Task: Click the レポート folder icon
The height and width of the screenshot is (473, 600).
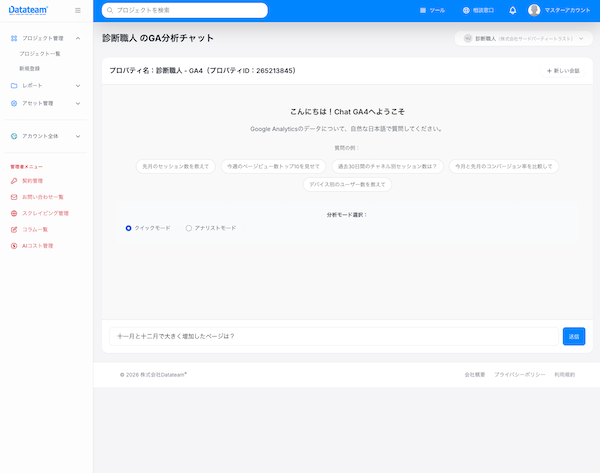Action: tap(14, 86)
